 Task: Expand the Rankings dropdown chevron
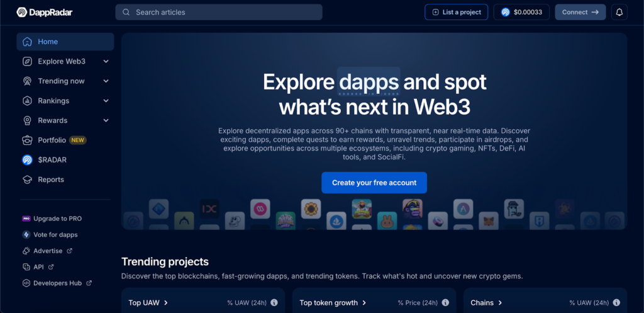coord(106,101)
